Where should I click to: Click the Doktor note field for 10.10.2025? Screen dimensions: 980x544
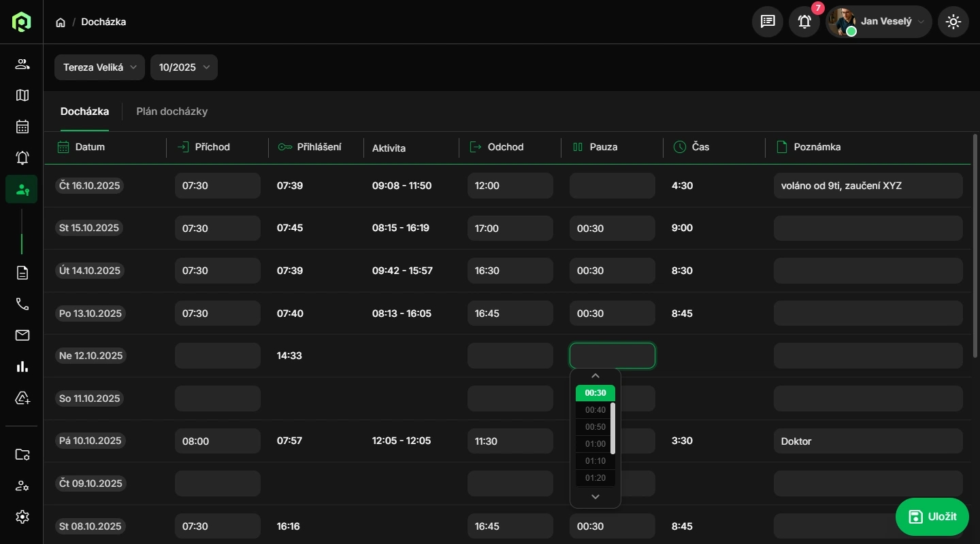pyautogui.click(x=868, y=441)
